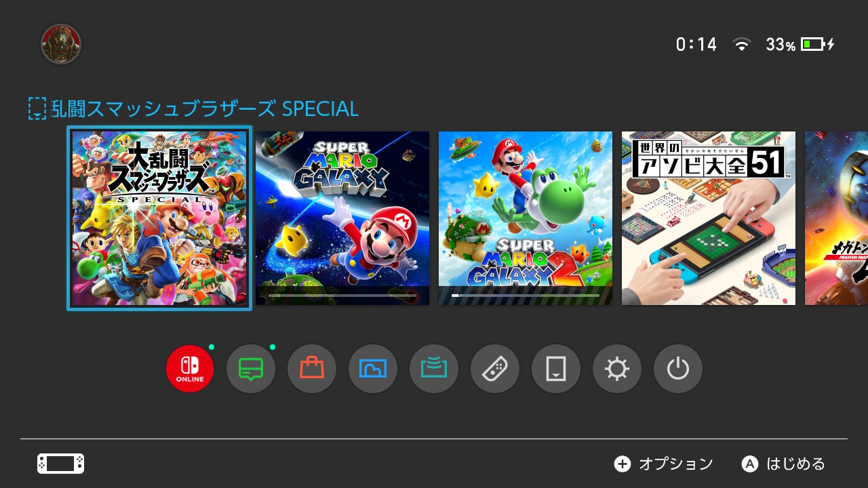Click the battery percentage indicator
The height and width of the screenshot is (488, 868).
coord(781,45)
